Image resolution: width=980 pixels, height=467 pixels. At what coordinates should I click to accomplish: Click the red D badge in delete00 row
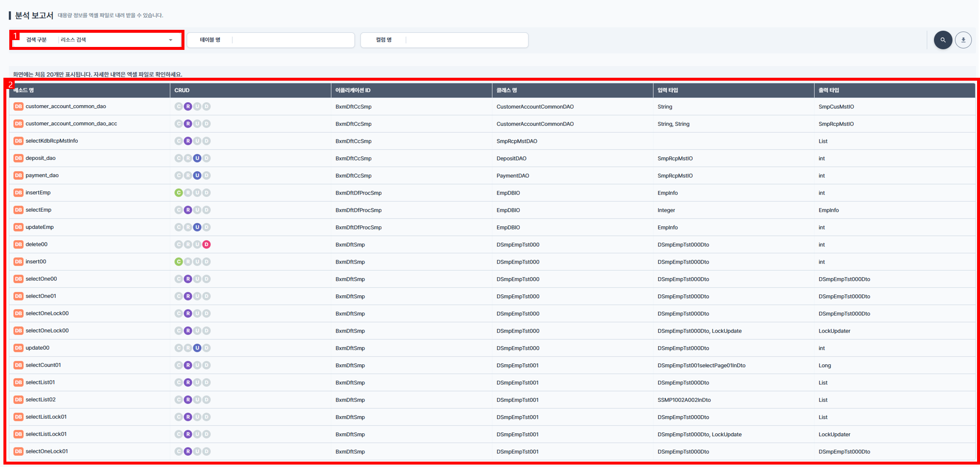206,245
